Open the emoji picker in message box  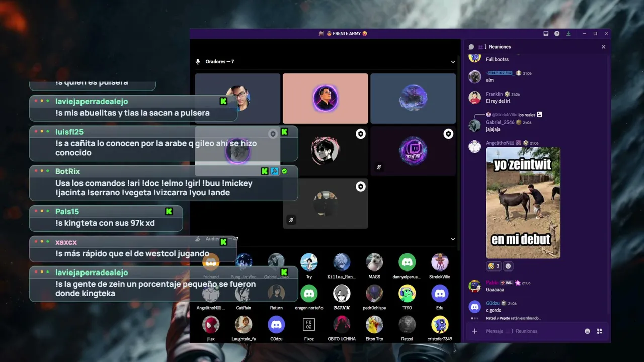click(x=587, y=331)
